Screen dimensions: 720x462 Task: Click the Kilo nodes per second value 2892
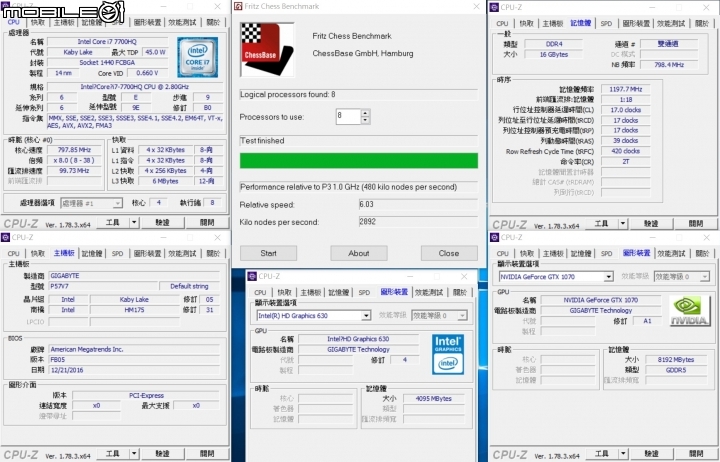(x=418, y=221)
